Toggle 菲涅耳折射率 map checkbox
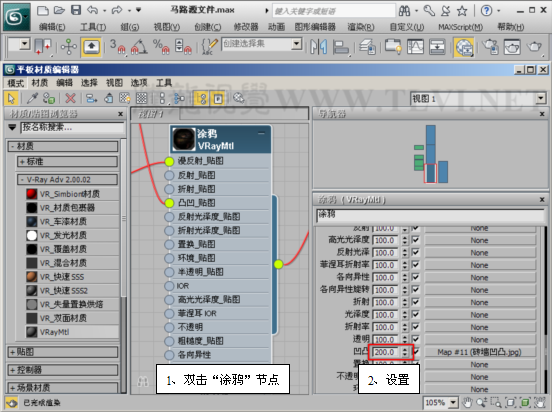Screen dimensions: 552x412 click(x=416, y=264)
